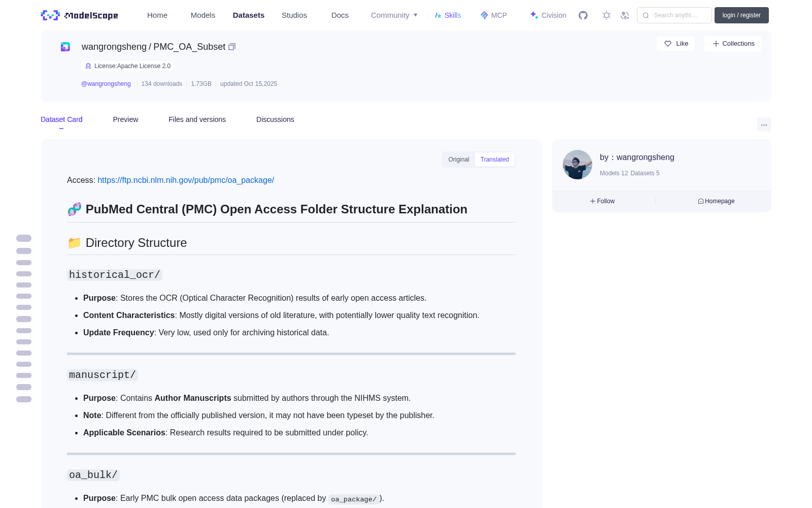Viewport: 812px width, 508px height.
Task: Open the GitHub icon link
Action: [583, 15]
